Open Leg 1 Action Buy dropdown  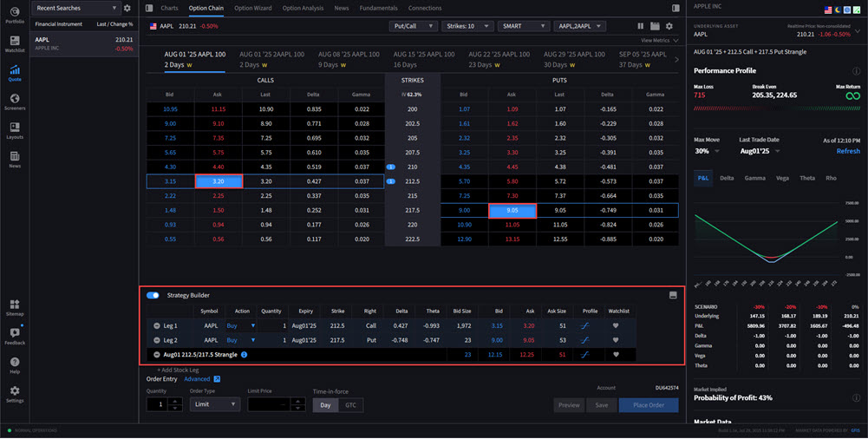pyautogui.click(x=241, y=326)
